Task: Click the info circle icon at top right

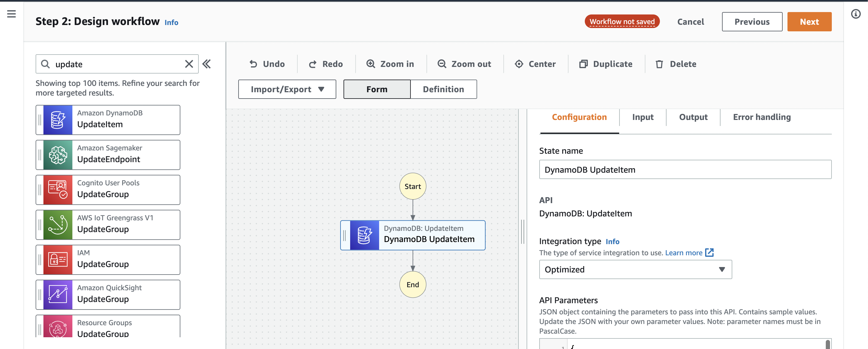Action: tap(856, 14)
